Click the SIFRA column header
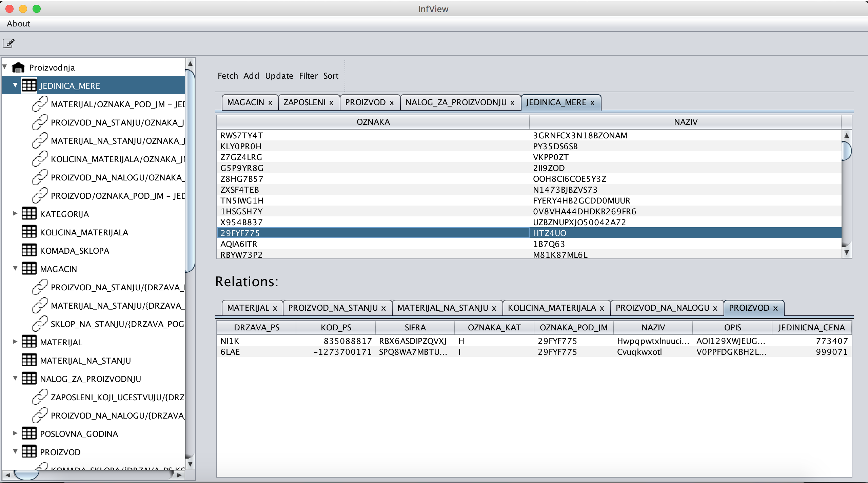Screen dimensions: 868x483 click(x=415, y=328)
